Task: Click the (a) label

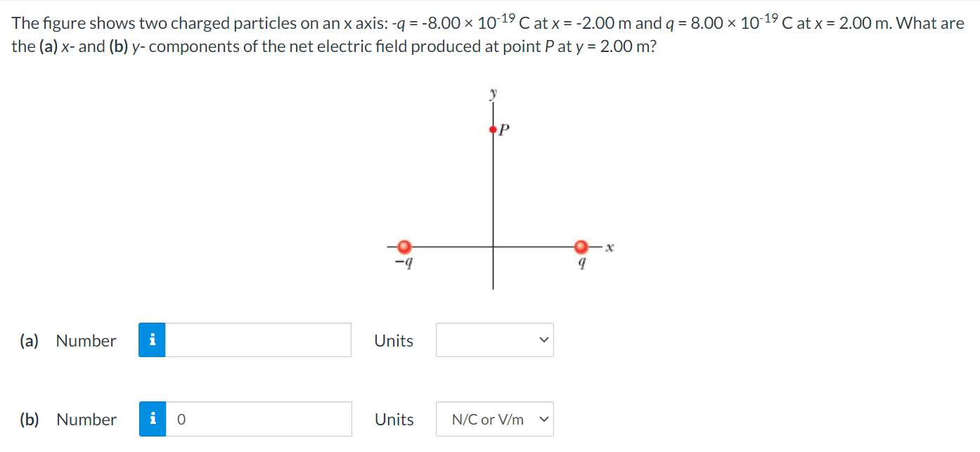Action: click(x=27, y=340)
